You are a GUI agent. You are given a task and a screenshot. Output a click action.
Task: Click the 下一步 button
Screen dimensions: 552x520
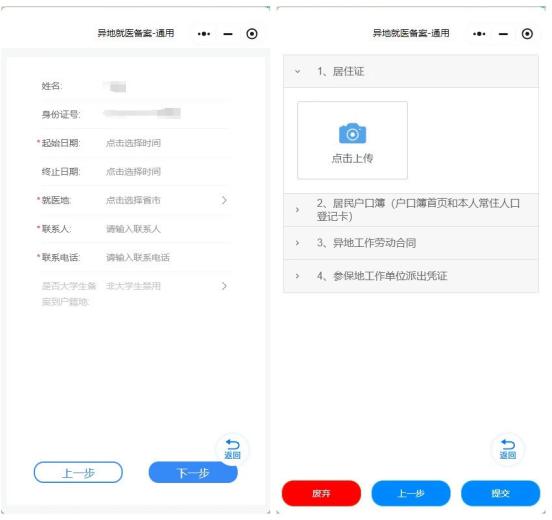pos(193,473)
